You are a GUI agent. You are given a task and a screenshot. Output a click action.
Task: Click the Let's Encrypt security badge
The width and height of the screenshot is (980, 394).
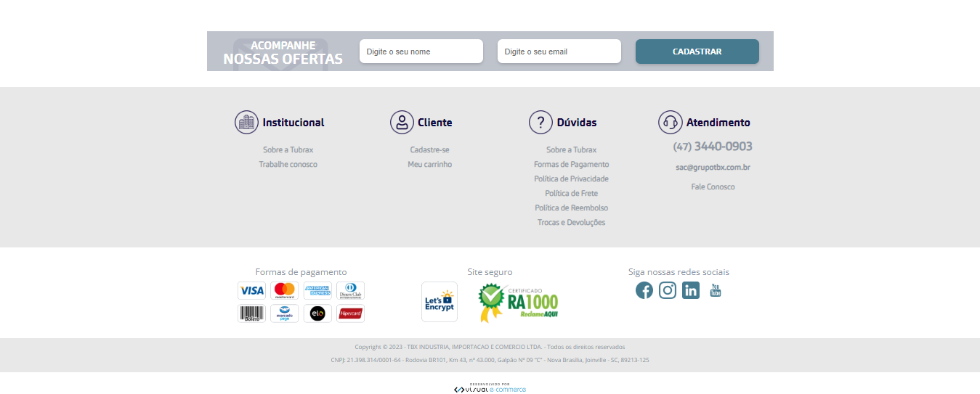440,302
